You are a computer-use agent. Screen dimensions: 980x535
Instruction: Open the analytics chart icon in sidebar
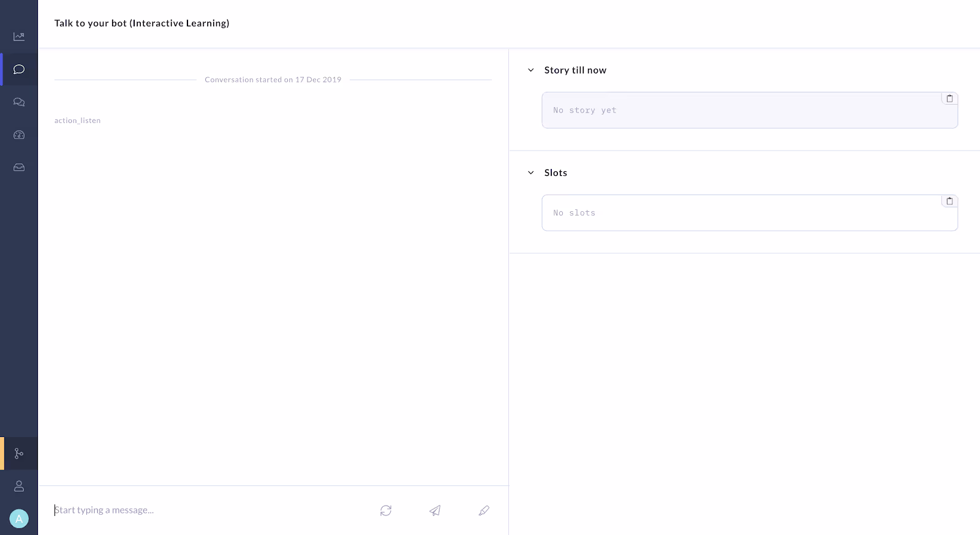[x=19, y=37]
